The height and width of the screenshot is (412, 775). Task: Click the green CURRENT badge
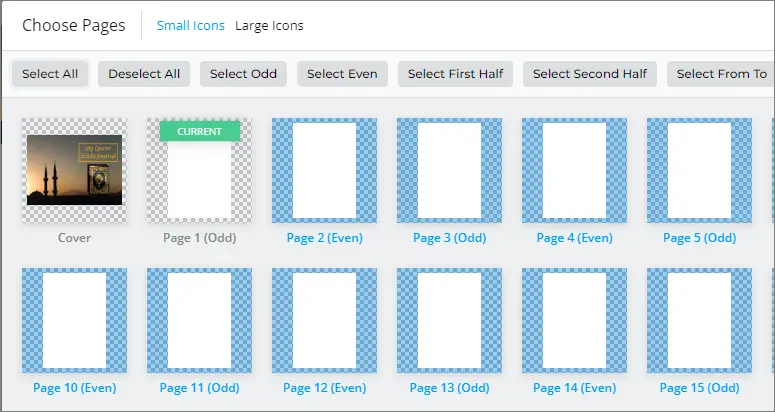point(200,131)
